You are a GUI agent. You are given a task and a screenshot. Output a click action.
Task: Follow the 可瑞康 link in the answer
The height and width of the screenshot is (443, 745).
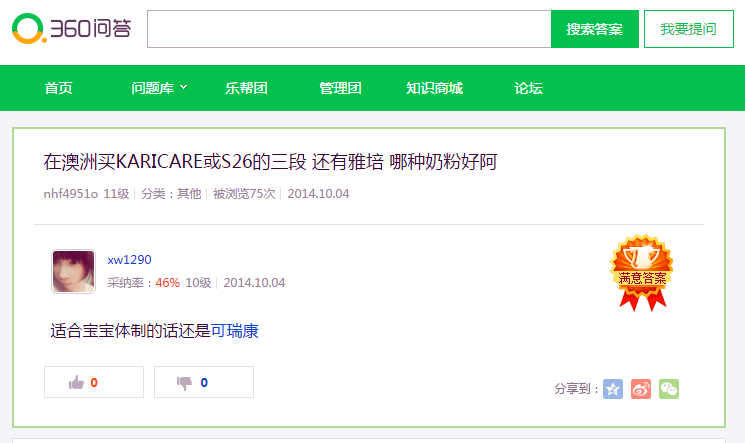[235, 331]
